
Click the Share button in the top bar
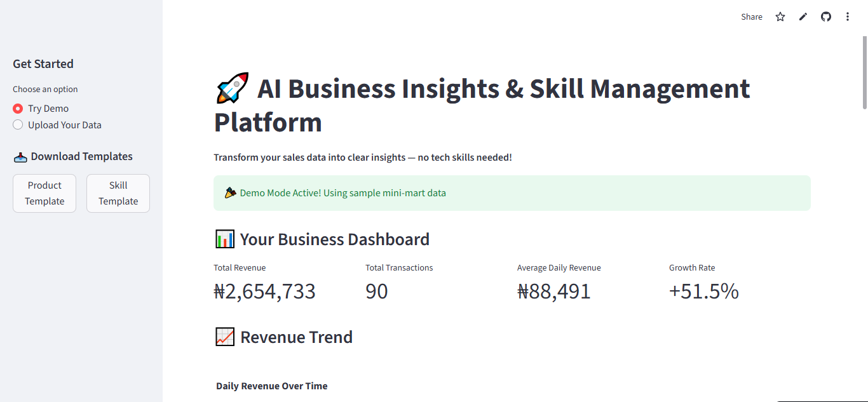(x=752, y=17)
